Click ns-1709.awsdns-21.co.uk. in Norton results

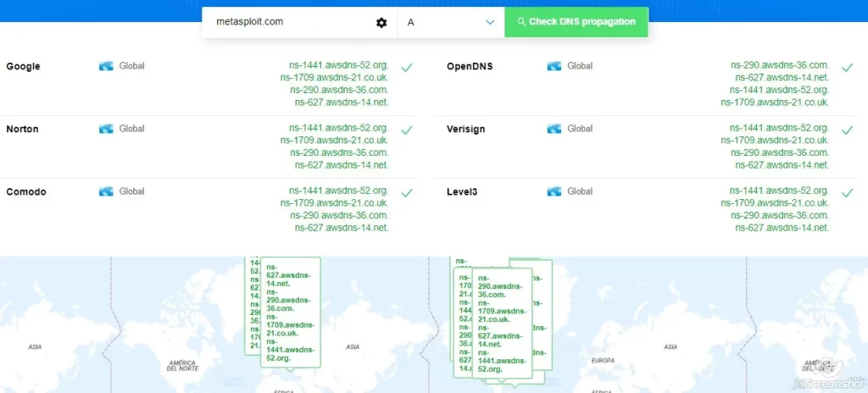tap(334, 141)
